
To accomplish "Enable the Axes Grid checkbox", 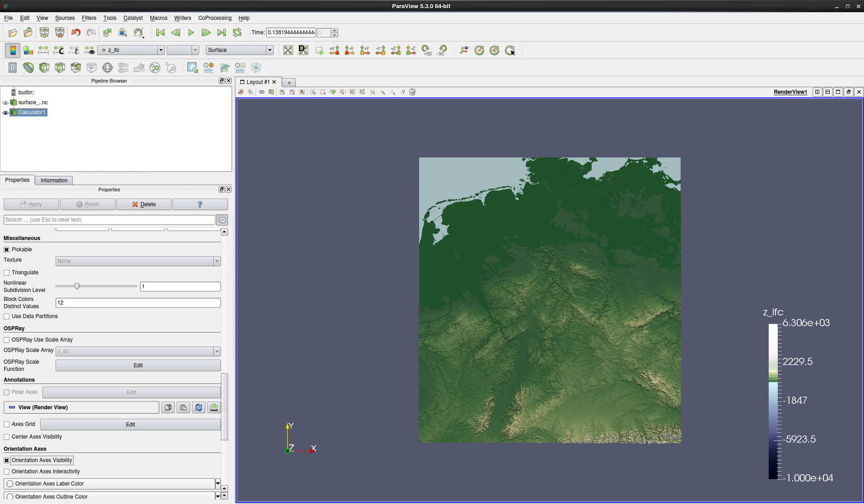I will [7, 425].
